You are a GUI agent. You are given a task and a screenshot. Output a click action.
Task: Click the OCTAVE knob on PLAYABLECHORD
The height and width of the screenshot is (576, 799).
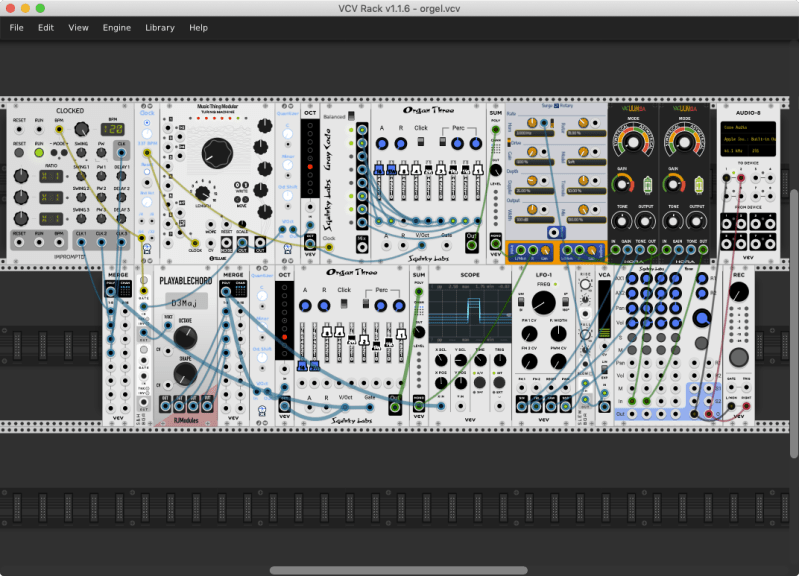185,337
